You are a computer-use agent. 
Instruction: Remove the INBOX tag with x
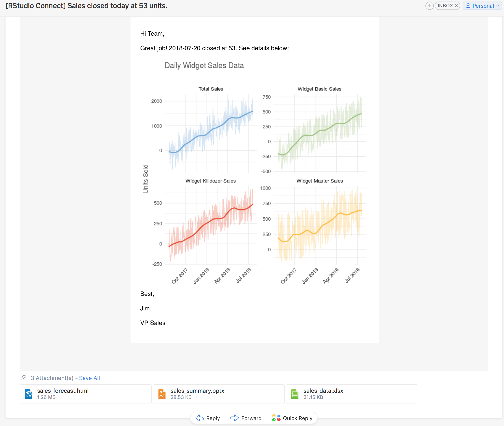point(456,6)
